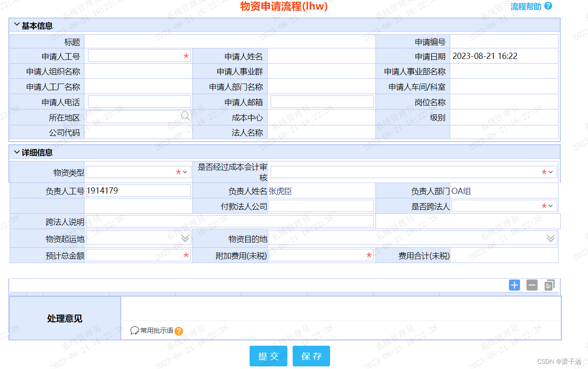Image resolution: width=588 pixels, height=369 pixels.
Task: Open 常用批示语 quick phrases
Action: (157, 331)
